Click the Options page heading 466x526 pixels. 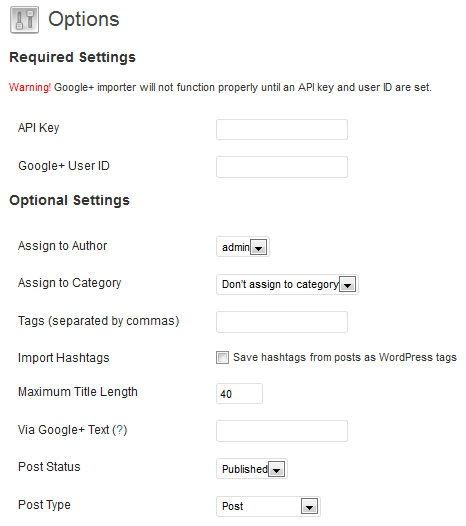coord(84,19)
